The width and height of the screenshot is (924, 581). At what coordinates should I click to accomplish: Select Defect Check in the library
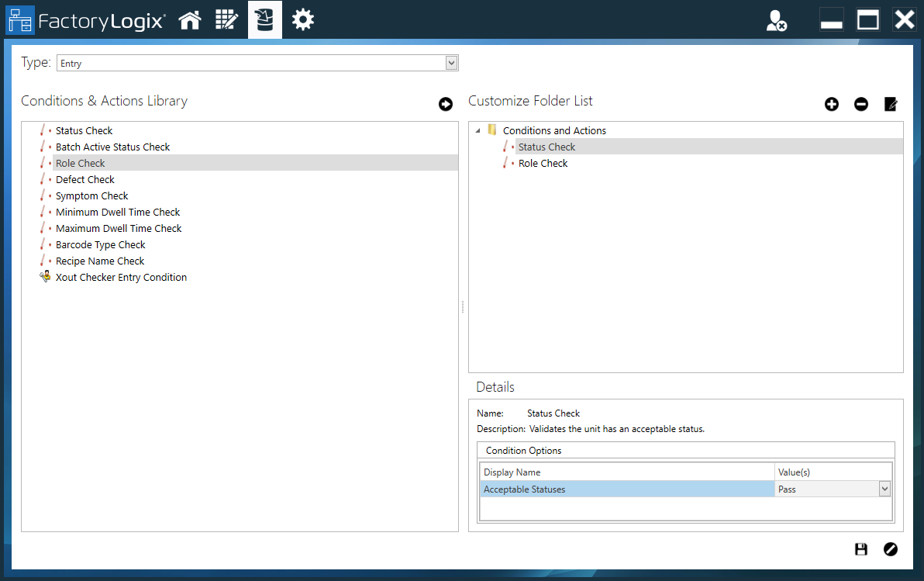[84, 179]
